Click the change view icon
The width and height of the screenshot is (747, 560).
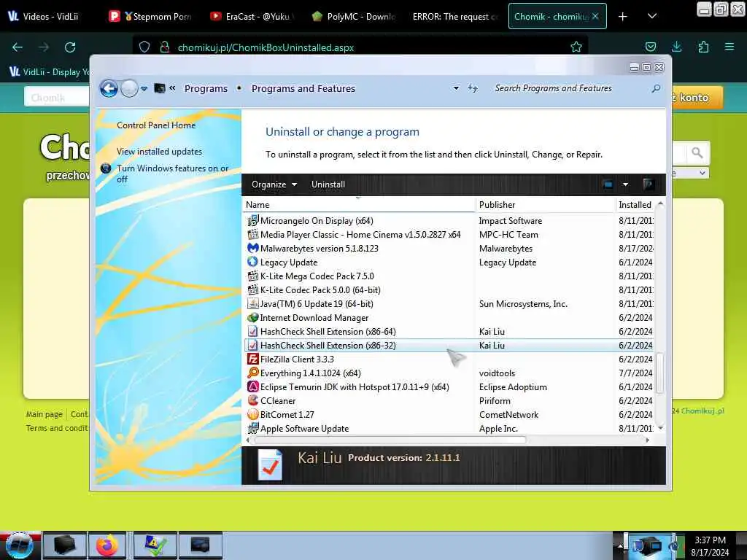point(608,184)
